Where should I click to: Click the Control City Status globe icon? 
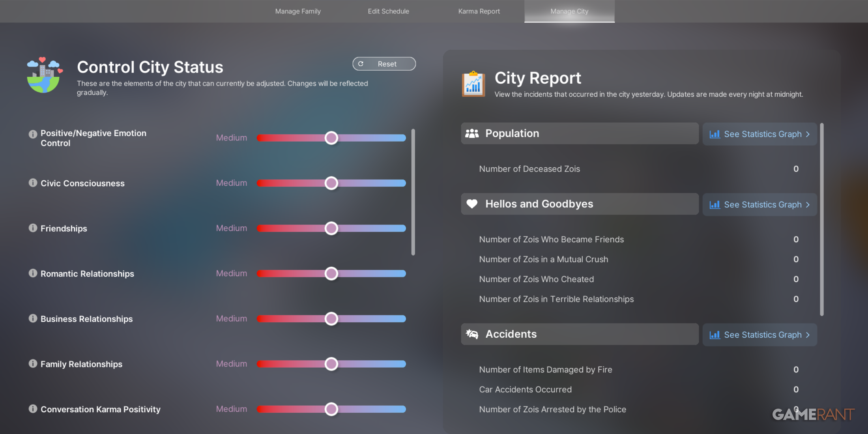pos(44,75)
